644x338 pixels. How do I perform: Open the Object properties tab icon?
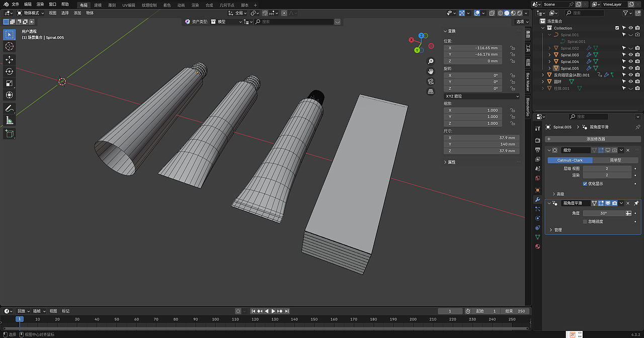[537, 190]
